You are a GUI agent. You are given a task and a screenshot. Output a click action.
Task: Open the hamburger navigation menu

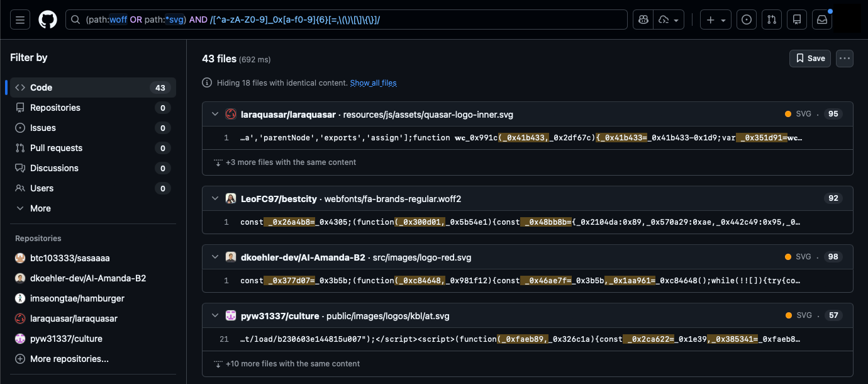[20, 20]
